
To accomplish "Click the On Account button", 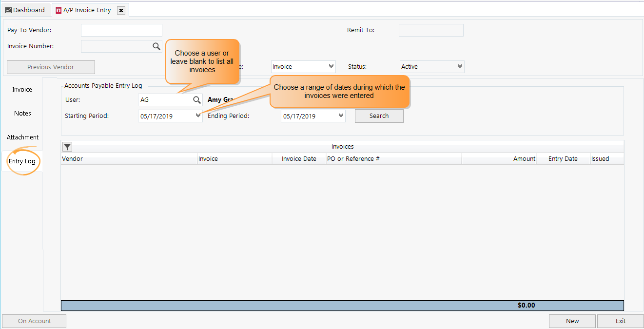I will (x=34, y=321).
